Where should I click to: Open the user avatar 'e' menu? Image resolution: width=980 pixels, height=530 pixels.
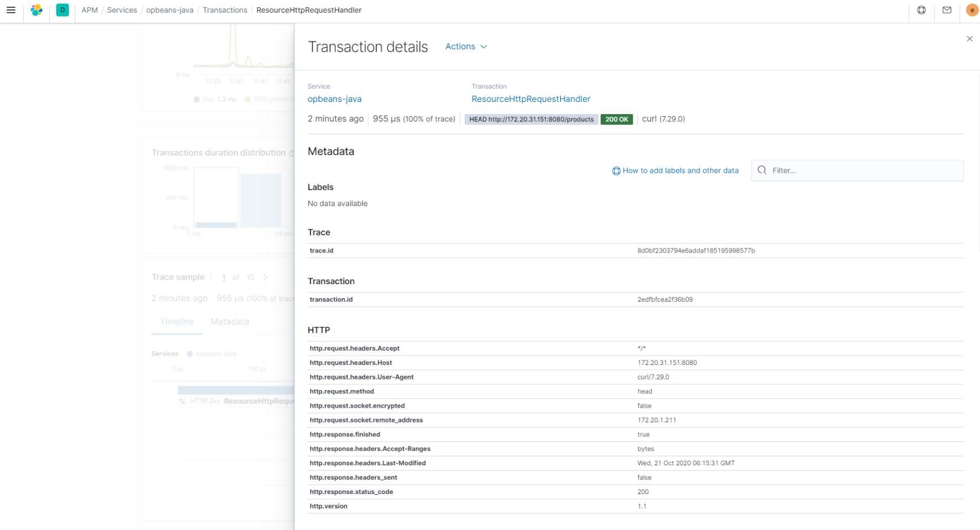click(972, 10)
